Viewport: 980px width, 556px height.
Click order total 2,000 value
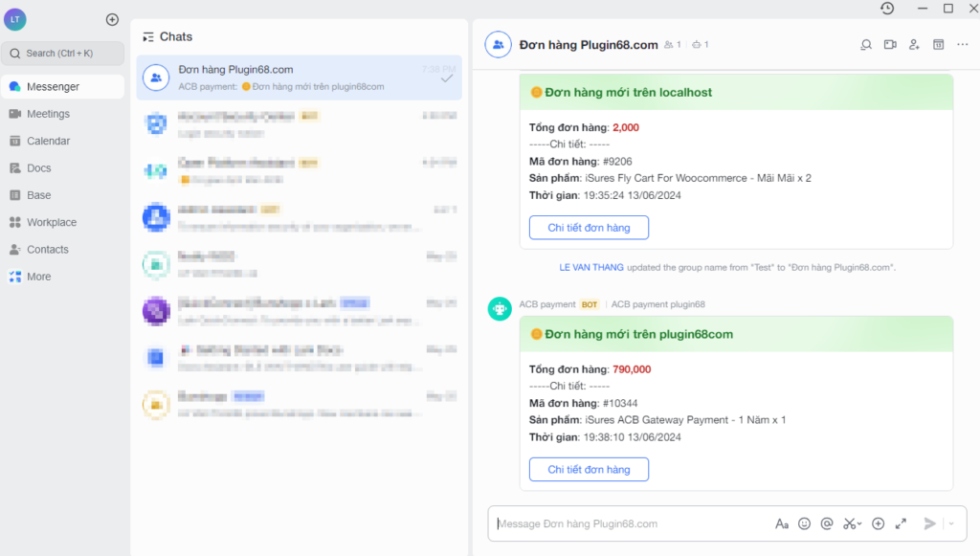(626, 127)
